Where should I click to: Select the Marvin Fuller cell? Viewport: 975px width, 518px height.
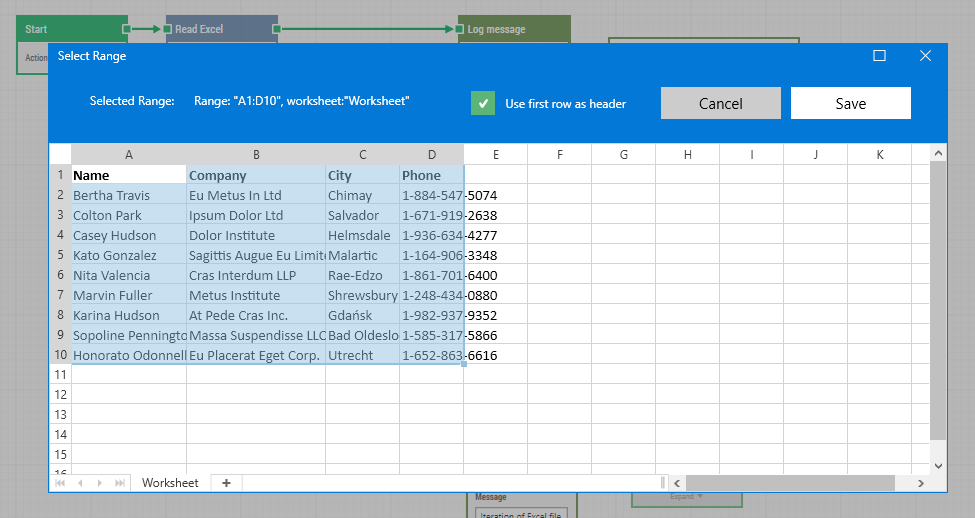coord(129,295)
